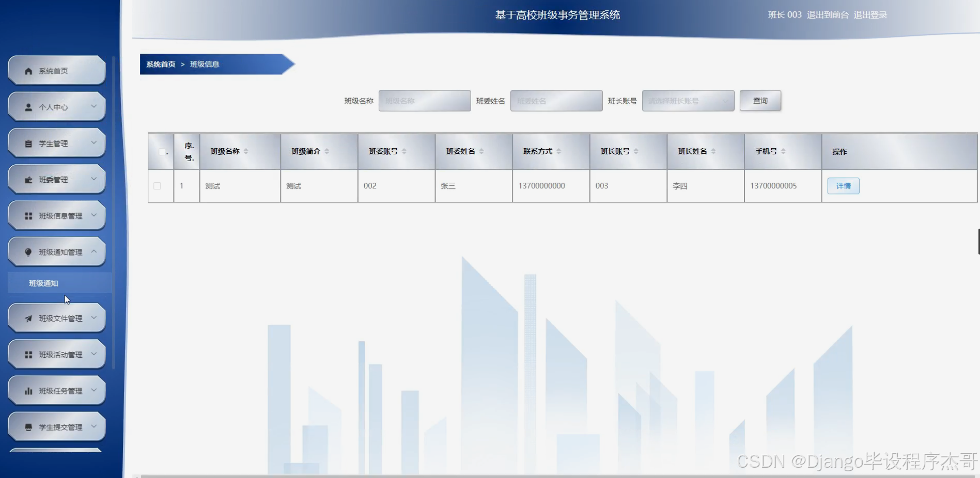
Task: Expand the 学生管理 menu chevron
Action: coord(94,142)
